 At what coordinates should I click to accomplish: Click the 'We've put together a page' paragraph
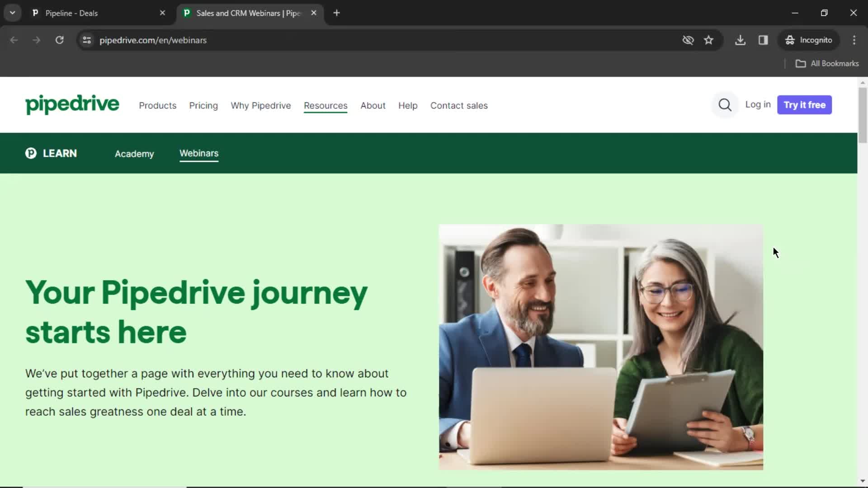(x=216, y=393)
